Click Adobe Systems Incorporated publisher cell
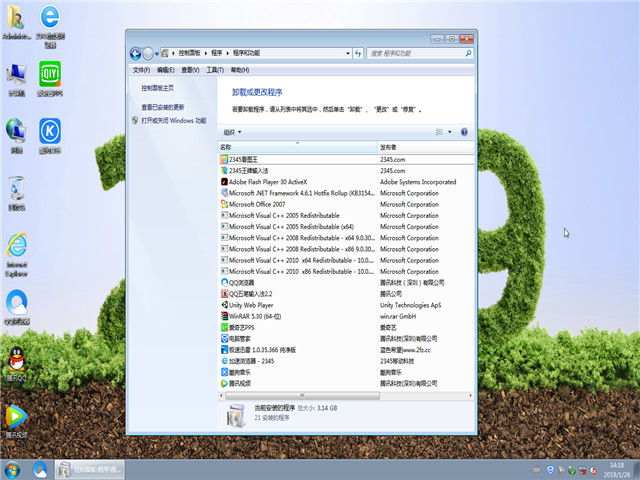The width and height of the screenshot is (640, 480). pyautogui.click(x=418, y=182)
